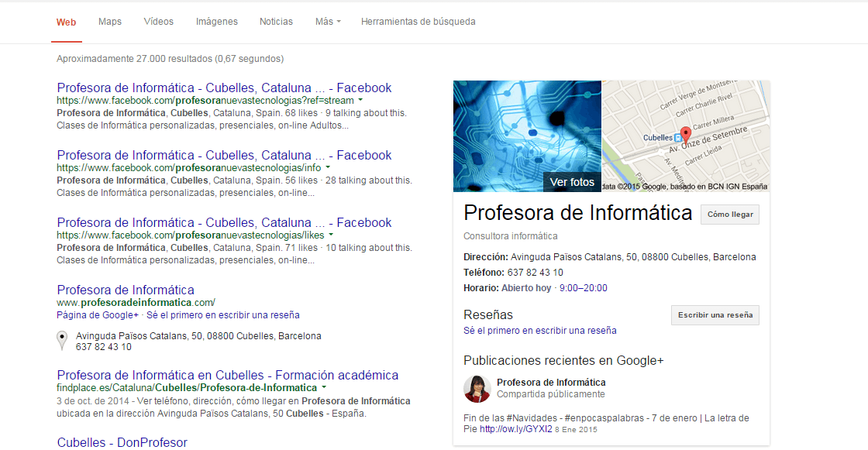Switch to the Maps tab
The height and width of the screenshot is (450, 868).
click(109, 22)
